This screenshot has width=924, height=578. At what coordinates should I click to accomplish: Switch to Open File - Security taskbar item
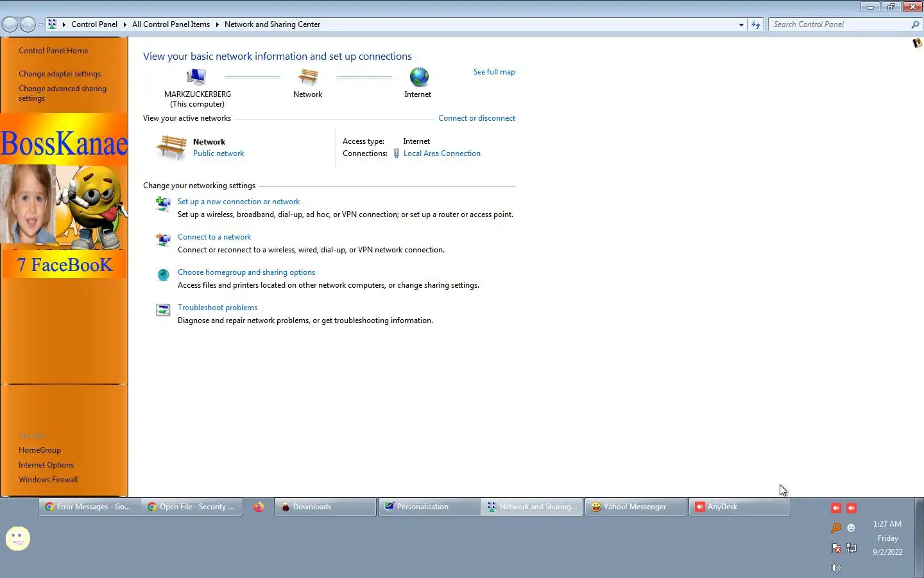tap(192, 507)
